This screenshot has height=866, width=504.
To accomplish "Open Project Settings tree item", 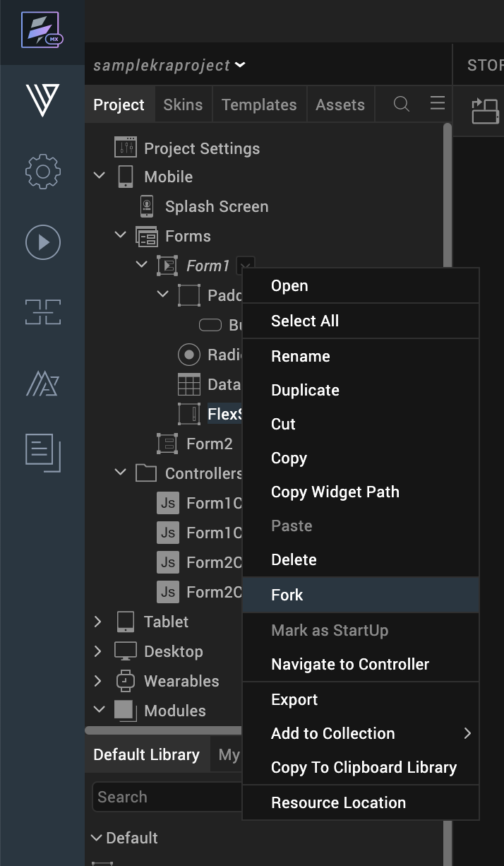I will [x=201, y=148].
